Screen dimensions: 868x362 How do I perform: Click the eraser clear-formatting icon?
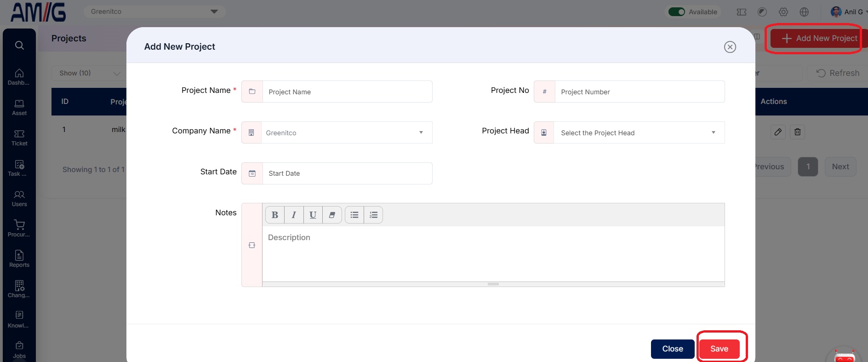point(332,215)
